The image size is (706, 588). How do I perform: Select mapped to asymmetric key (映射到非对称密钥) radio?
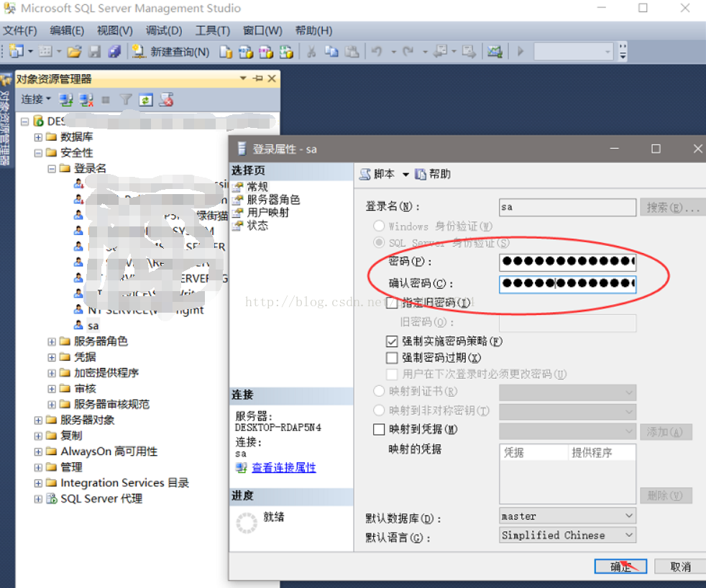click(x=379, y=410)
